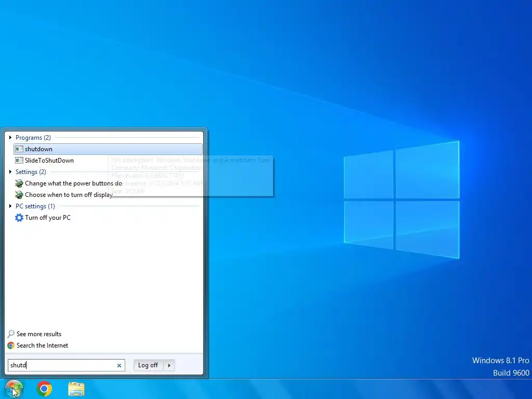
Task: Click the Log off button
Action: pyautogui.click(x=148, y=365)
